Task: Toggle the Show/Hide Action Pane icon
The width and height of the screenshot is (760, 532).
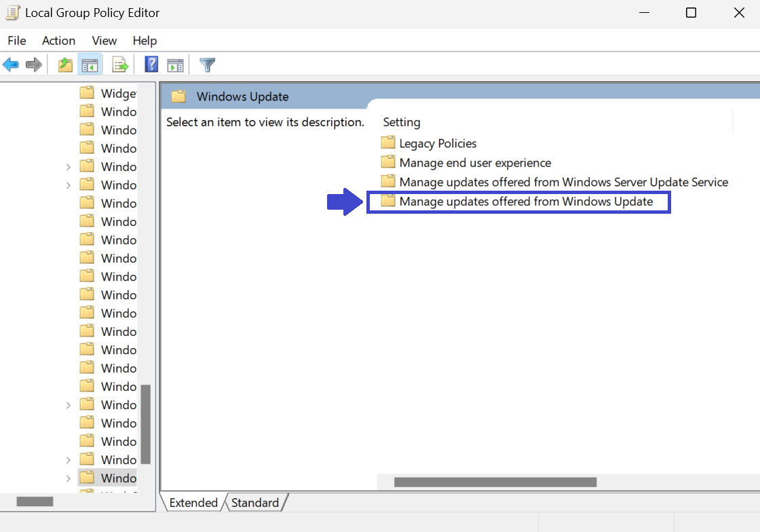Action: [x=176, y=65]
